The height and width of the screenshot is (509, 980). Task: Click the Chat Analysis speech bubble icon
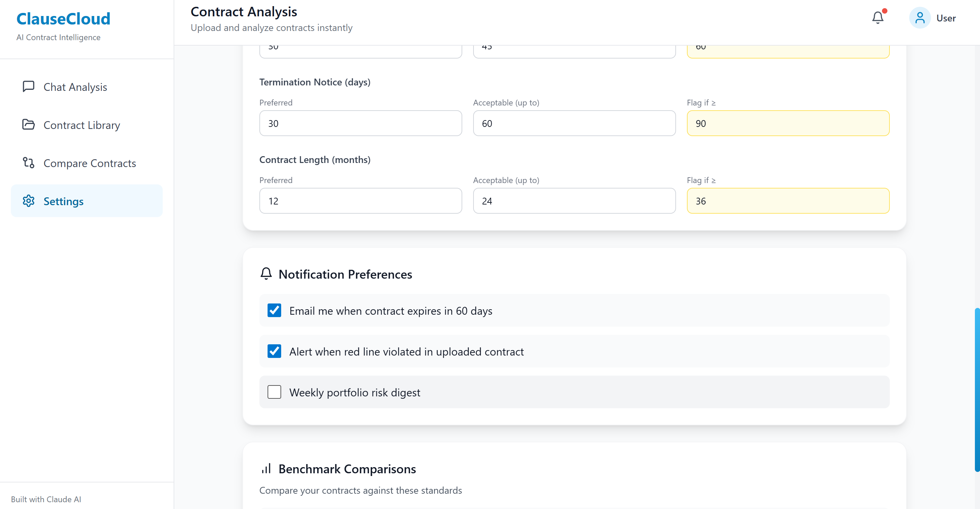(x=29, y=87)
